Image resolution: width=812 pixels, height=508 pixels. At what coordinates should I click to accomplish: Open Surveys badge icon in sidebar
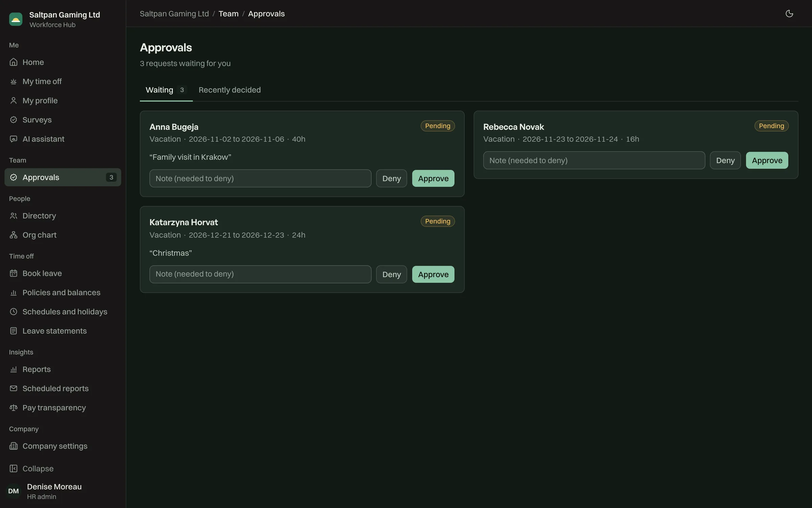point(14,120)
